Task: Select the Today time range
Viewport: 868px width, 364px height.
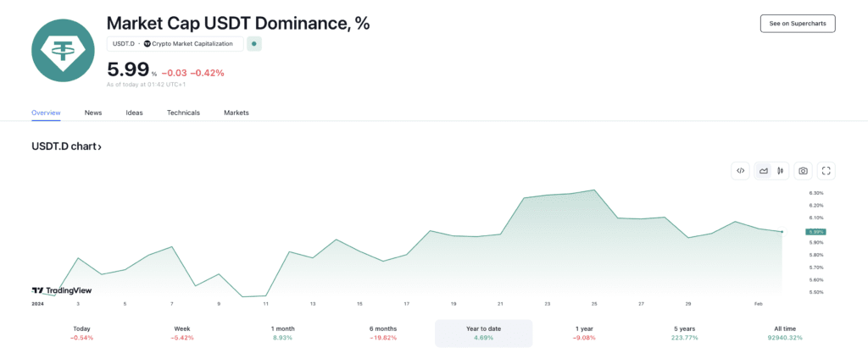Action: tap(82, 333)
